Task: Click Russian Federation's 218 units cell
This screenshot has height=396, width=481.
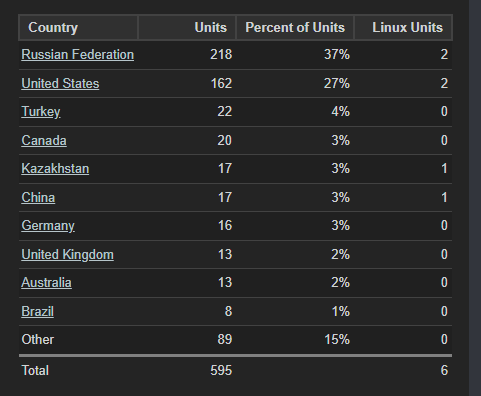Action: click(221, 55)
